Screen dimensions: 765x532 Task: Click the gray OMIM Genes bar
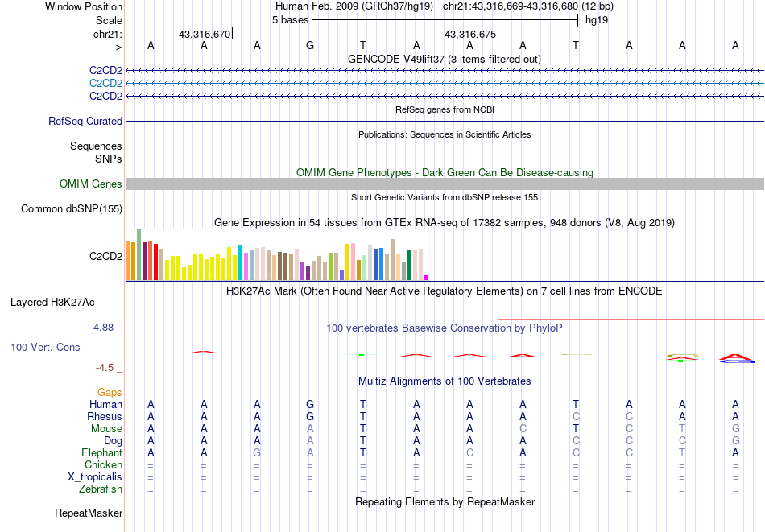445,184
